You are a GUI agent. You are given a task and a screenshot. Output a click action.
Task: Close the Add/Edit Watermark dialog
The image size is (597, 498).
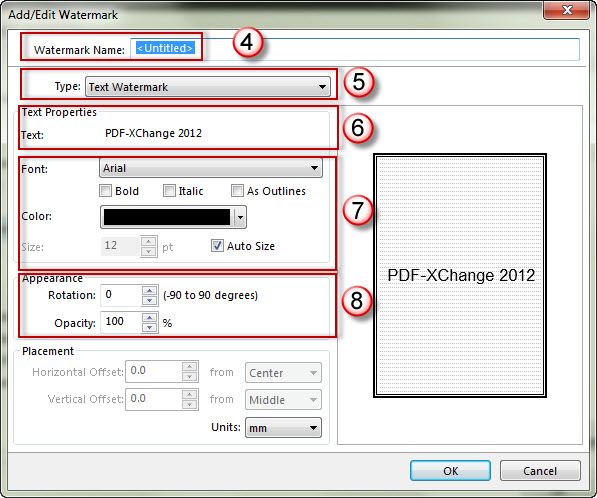click(x=567, y=10)
